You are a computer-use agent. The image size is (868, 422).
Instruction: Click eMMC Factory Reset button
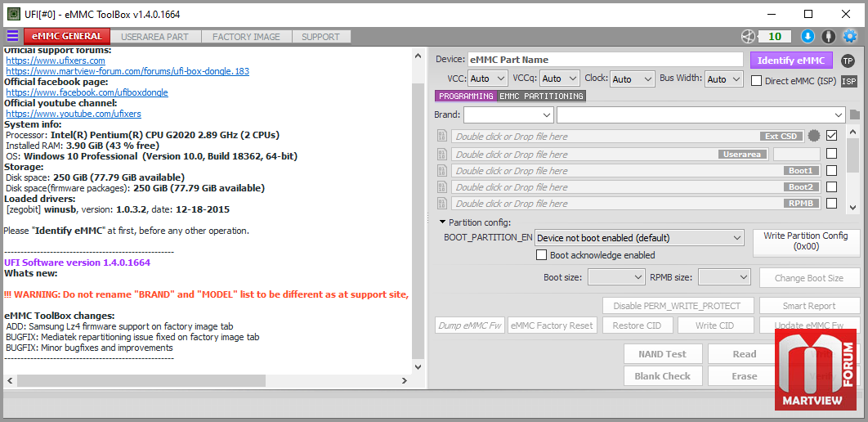[x=553, y=325]
